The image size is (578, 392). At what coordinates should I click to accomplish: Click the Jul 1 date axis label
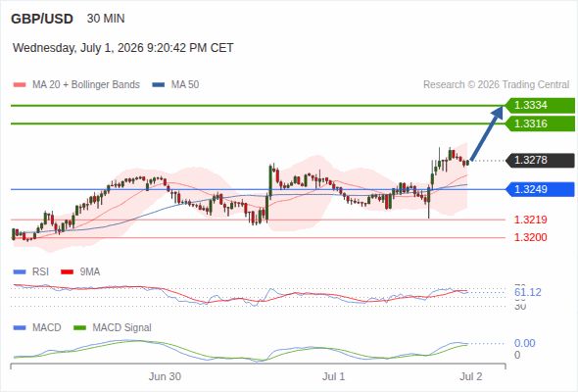coord(334,376)
